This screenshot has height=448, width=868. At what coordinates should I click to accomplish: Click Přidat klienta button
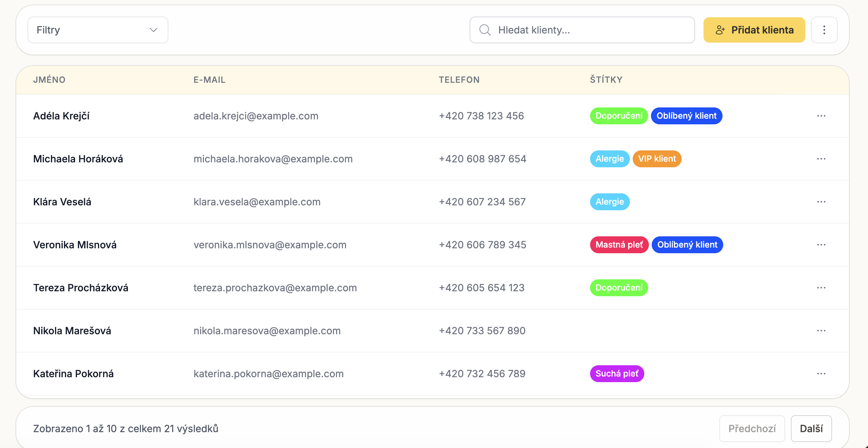(754, 30)
